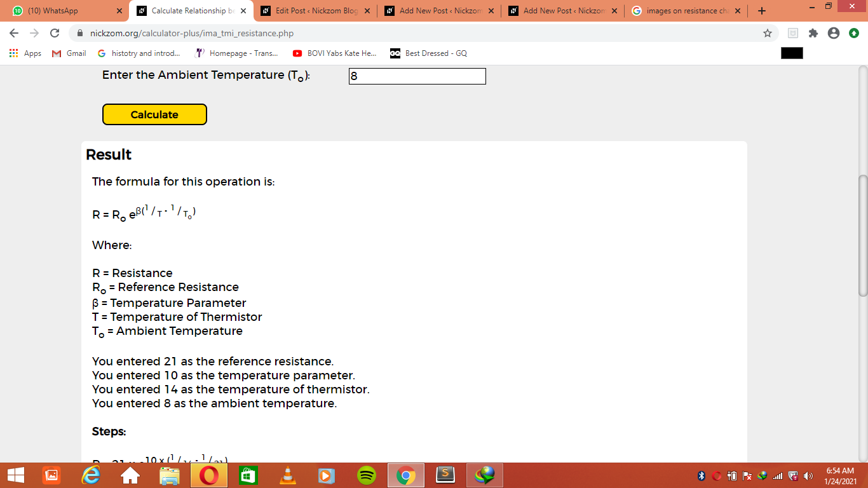Click the Ambient Temperature input field
This screenshot has height=488, width=868.
click(417, 76)
